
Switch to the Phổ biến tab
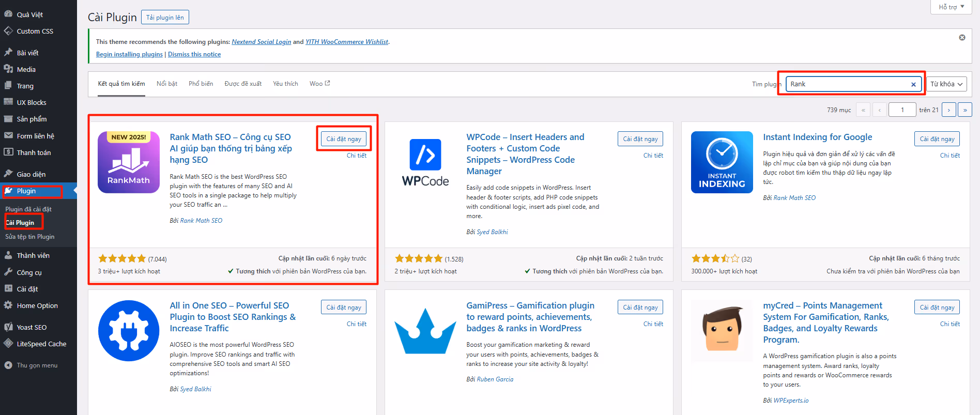coord(201,84)
